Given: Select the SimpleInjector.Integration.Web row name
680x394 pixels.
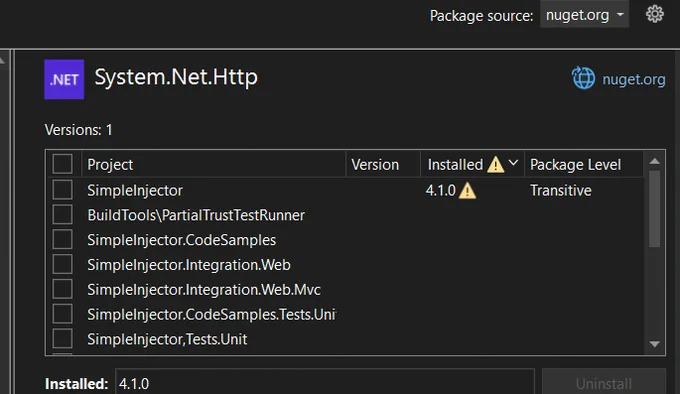Looking at the screenshot, I should [x=189, y=265].
